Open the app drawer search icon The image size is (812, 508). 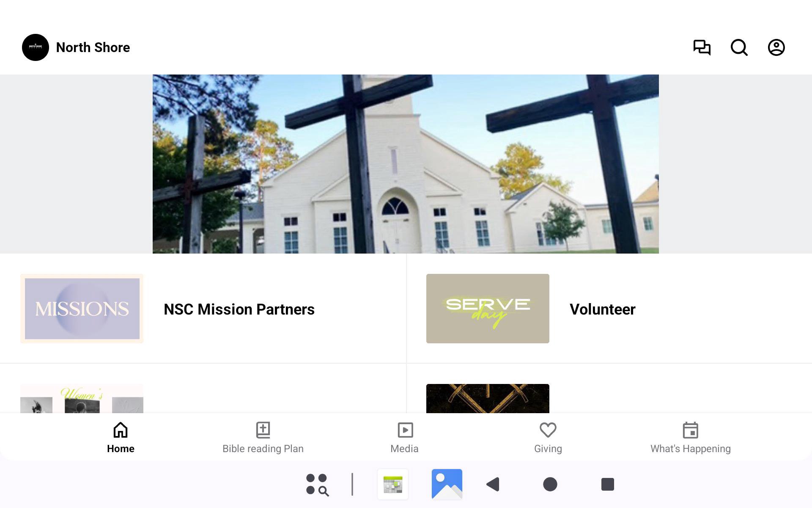317,484
